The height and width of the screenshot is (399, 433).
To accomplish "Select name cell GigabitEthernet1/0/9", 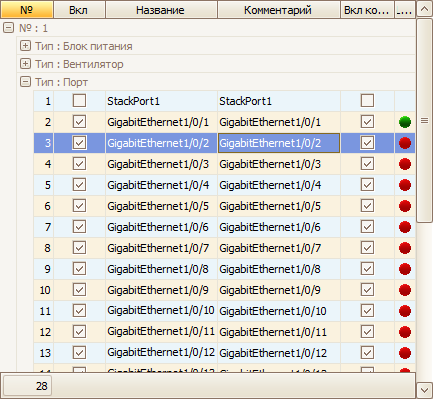I will click(x=161, y=290).
